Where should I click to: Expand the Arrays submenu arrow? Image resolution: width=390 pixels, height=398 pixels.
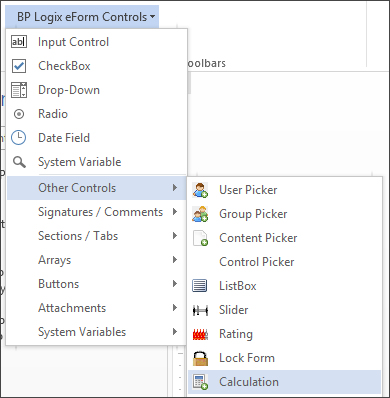tap(175, 260)
